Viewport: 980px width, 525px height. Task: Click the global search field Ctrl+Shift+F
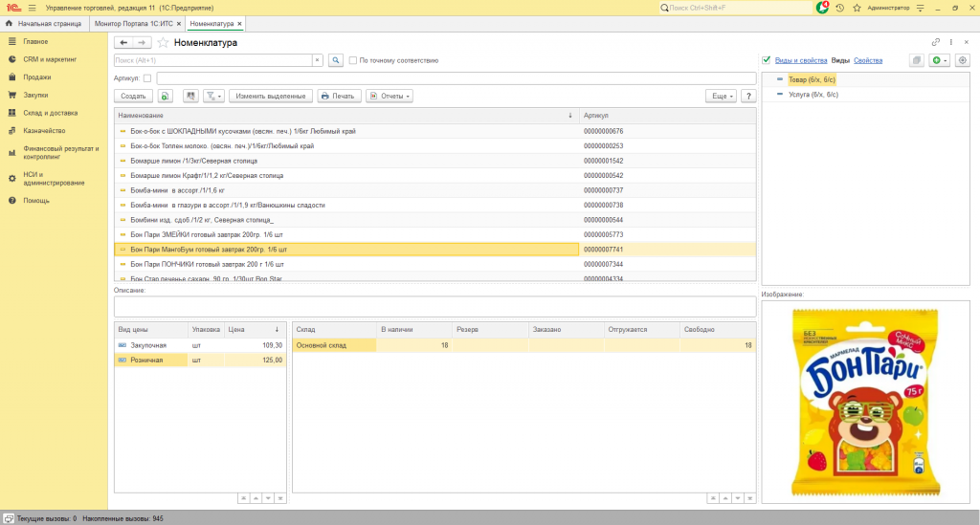pos(736,8)
